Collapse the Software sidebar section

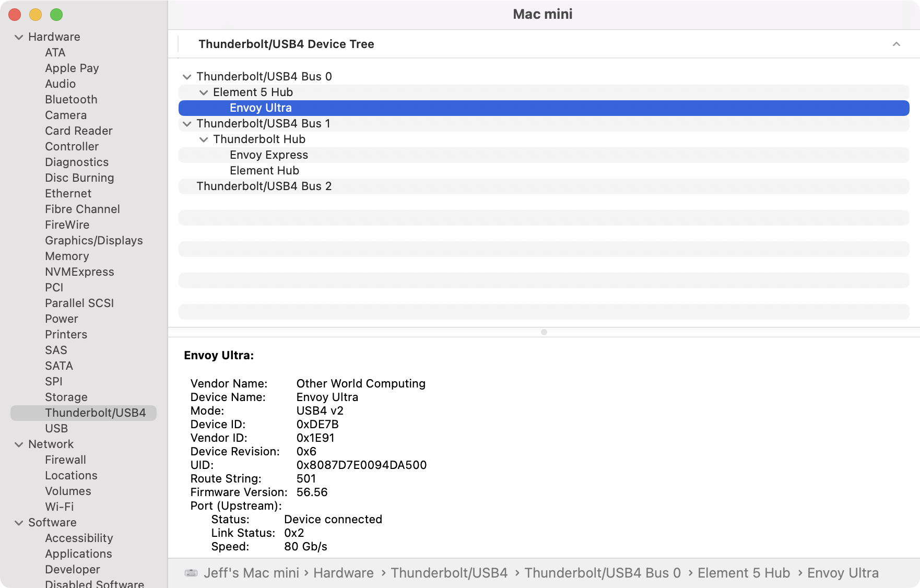click(19, 523)
